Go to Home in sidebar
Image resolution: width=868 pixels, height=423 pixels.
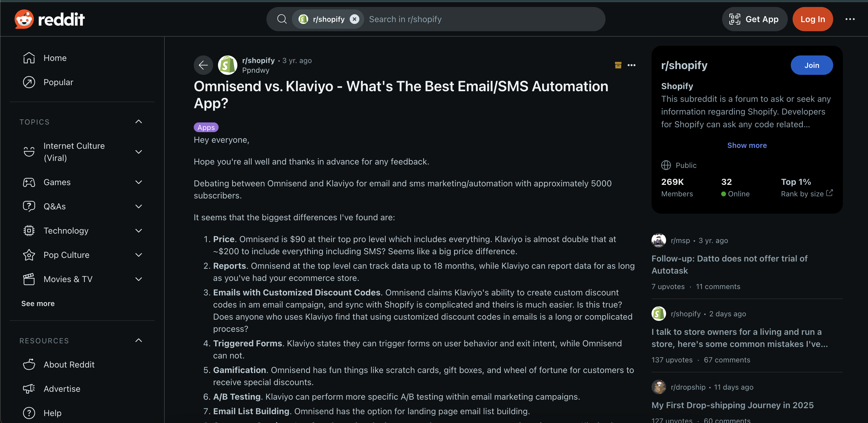coord(82,58)
